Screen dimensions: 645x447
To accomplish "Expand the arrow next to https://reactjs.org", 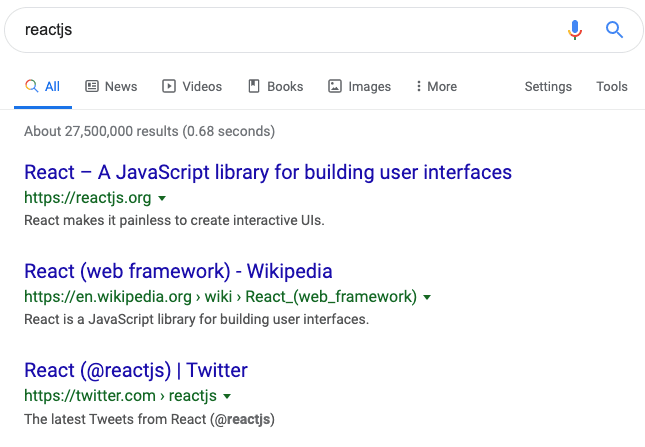I will coord(162,199).
